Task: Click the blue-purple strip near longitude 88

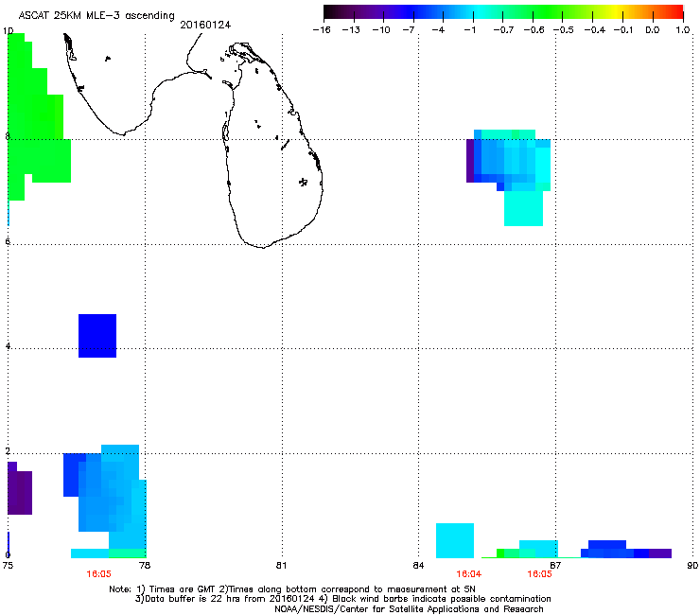Action: pyautogui.click(x=626, y=551)
